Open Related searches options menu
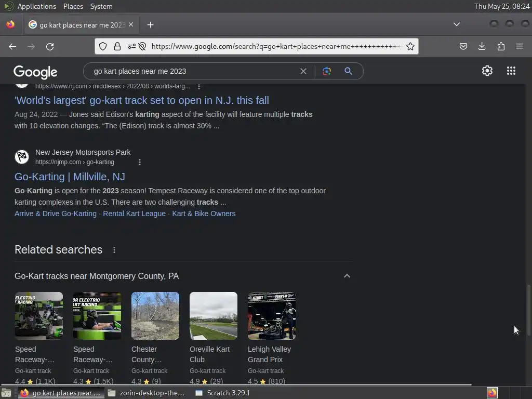Viewport: 532px width, 399px height. coord(114,250)
